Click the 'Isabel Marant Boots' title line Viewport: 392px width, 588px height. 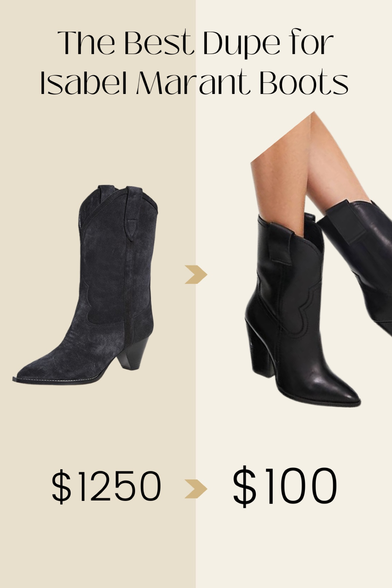click(x=194, y=82)
